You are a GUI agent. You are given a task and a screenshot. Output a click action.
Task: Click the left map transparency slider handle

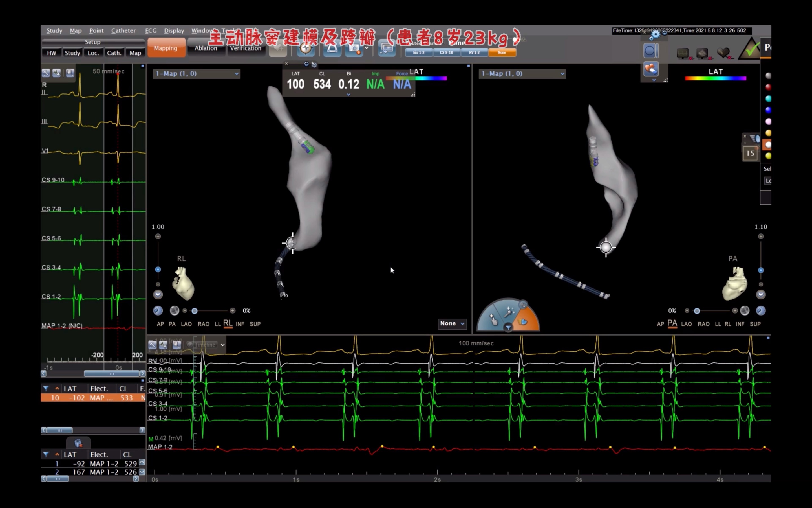click(194, 311)
